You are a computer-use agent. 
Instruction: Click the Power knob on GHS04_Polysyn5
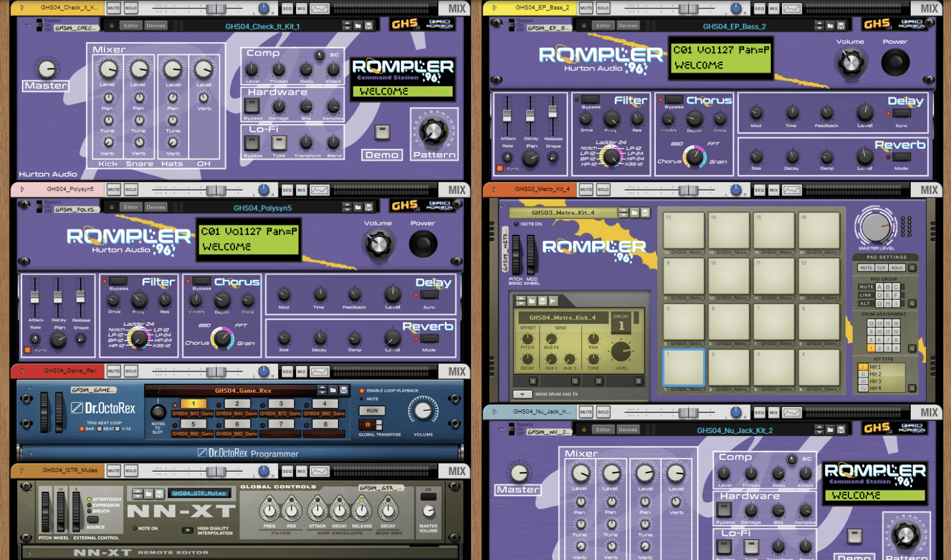pyautogui.click(x=422, y=244)
